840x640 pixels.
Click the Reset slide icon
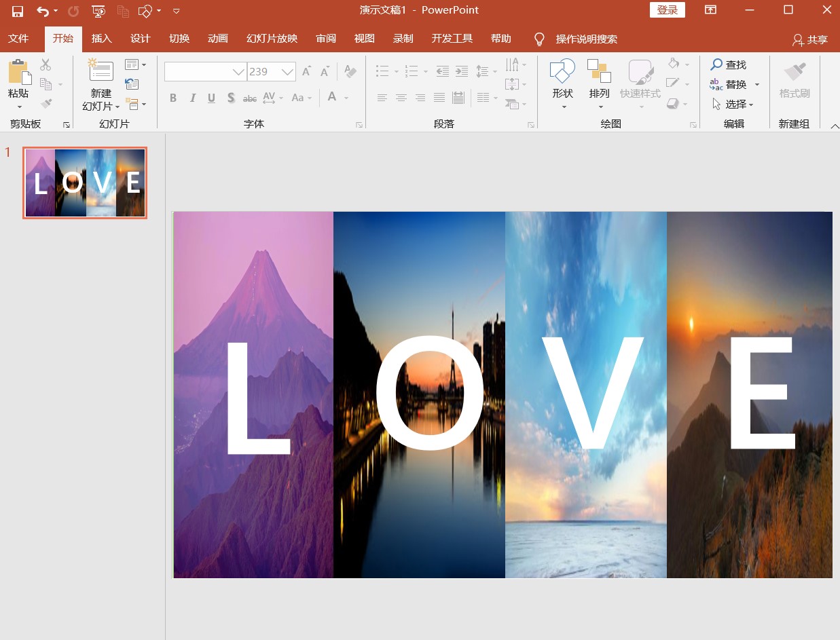point(132,84)
